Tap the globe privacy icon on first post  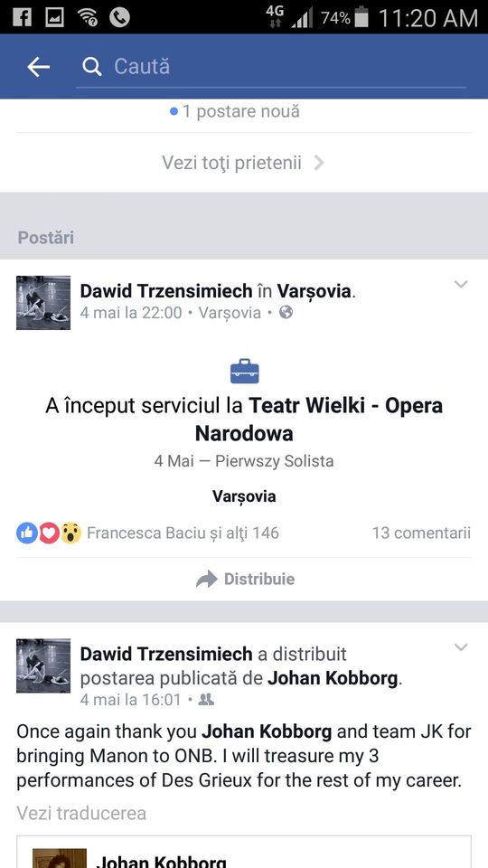pos(286,313)
